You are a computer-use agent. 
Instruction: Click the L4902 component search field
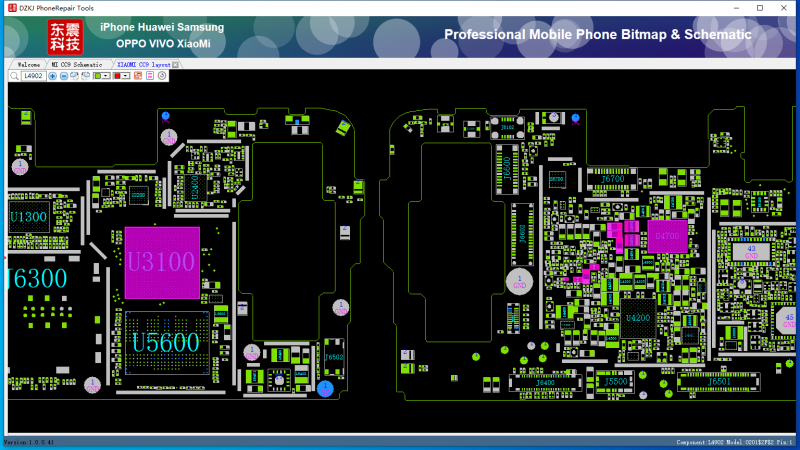(x=34, y=76)
